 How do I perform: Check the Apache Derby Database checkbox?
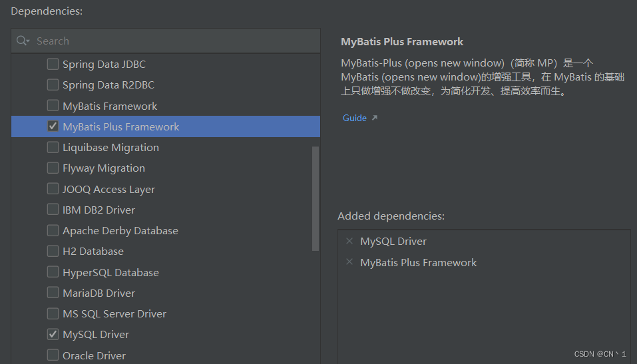pos(53,230)
